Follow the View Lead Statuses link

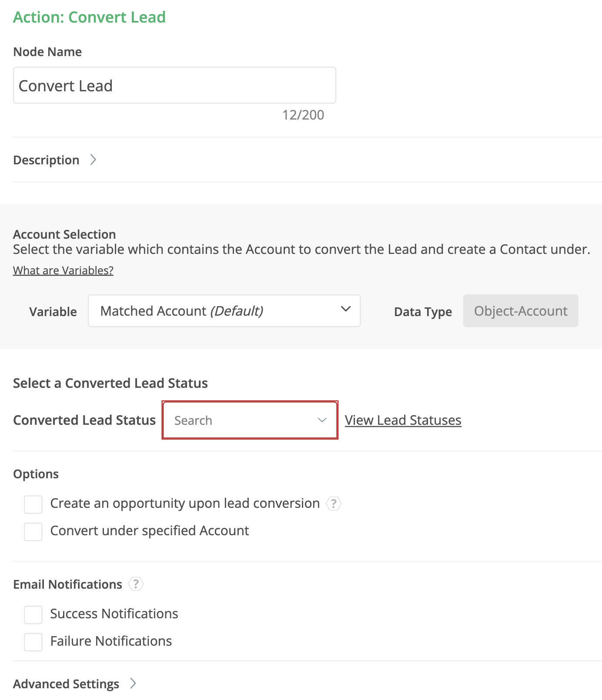pos(403,420)
